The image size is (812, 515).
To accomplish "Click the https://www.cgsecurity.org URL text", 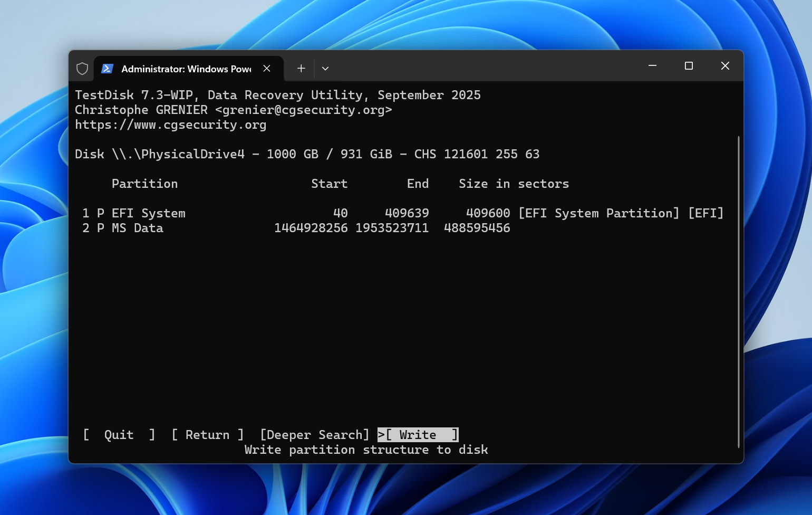I will (170, 125).
